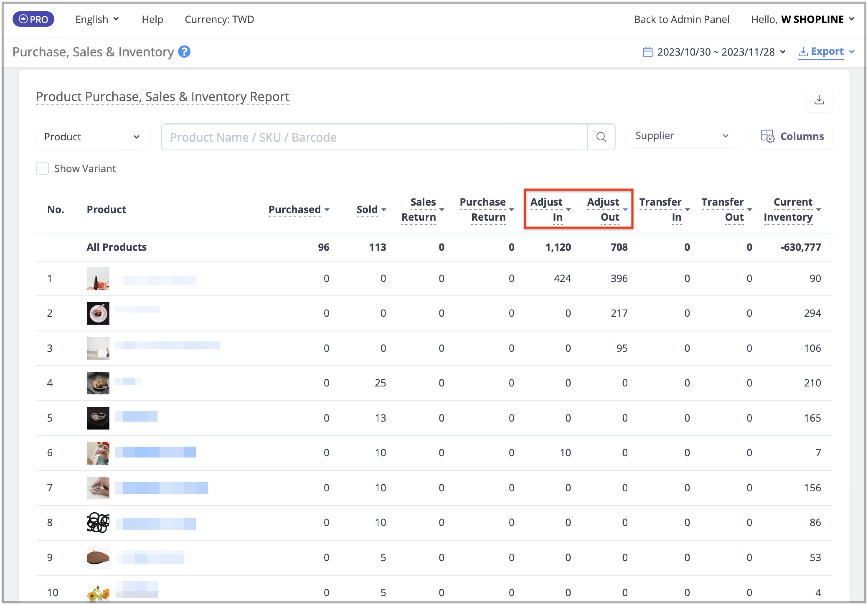Open the English language dropdown
Image resolution: width=868 pixels, height=605 pixels.
pos(97,19)
